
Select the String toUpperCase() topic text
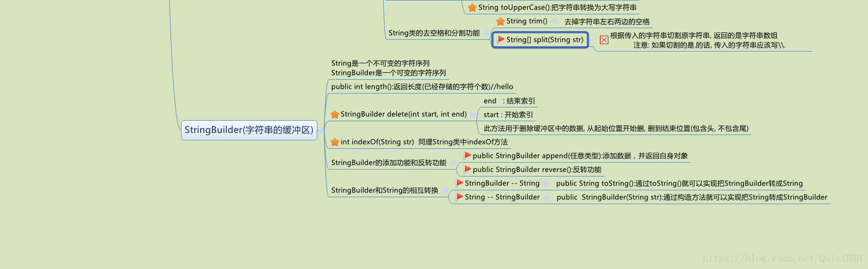click(557, 7)
